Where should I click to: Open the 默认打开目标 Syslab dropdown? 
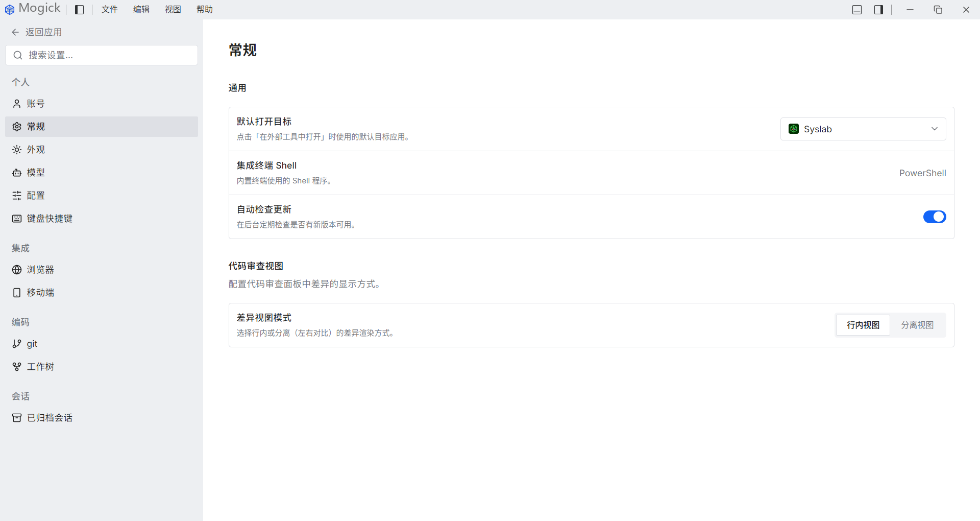pos(863,129)
